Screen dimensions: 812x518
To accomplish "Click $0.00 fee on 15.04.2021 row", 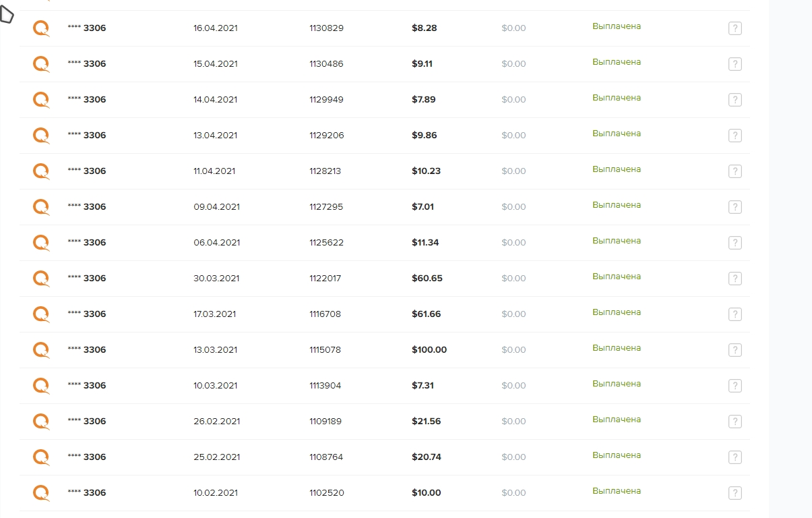I will click(x=513, y=64).
